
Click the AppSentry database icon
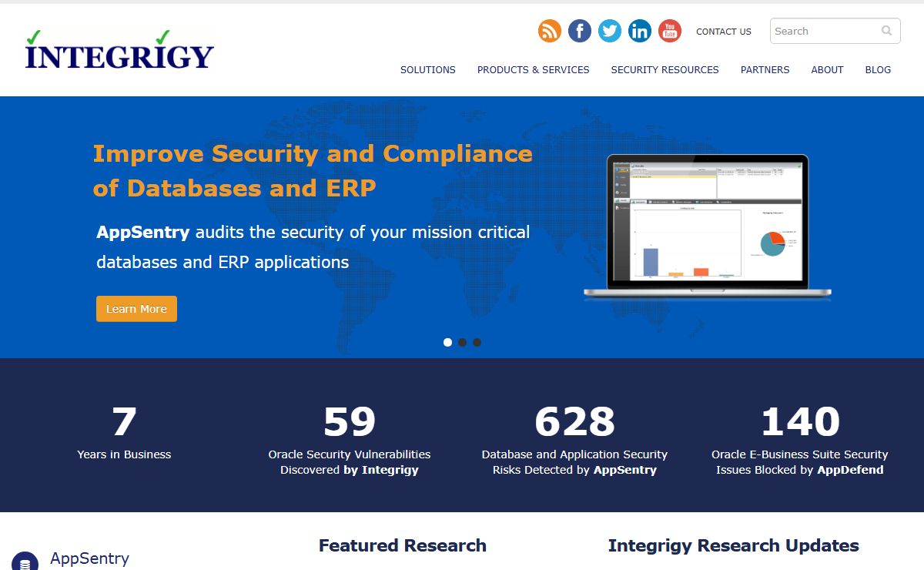pos(25,562)
